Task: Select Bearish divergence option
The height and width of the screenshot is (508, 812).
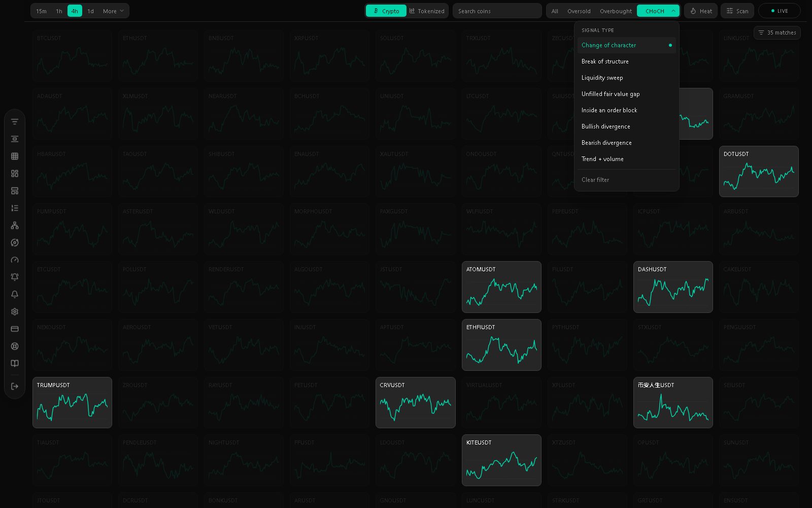Action: click(627, 143)
